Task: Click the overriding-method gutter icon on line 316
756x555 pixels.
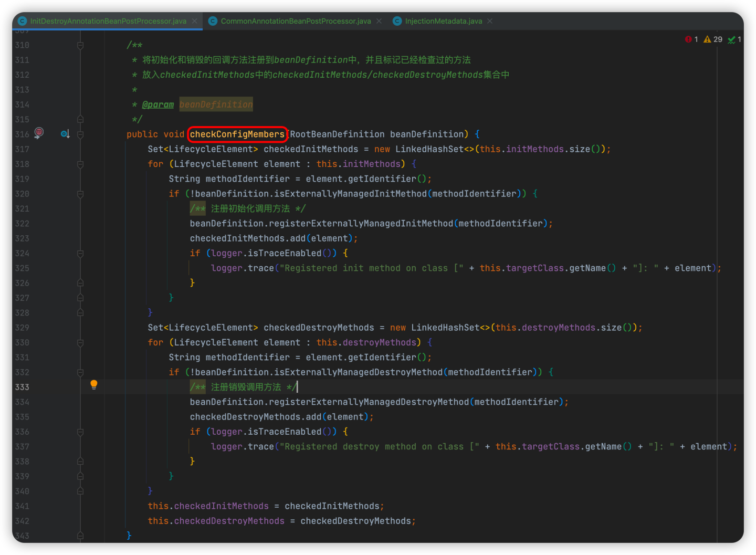Action: tap(65, 134)
